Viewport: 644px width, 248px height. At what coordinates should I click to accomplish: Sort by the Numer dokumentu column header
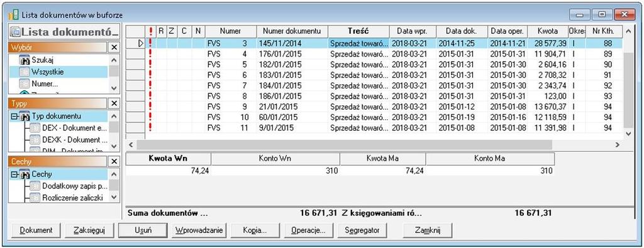[x=292, y=31]
